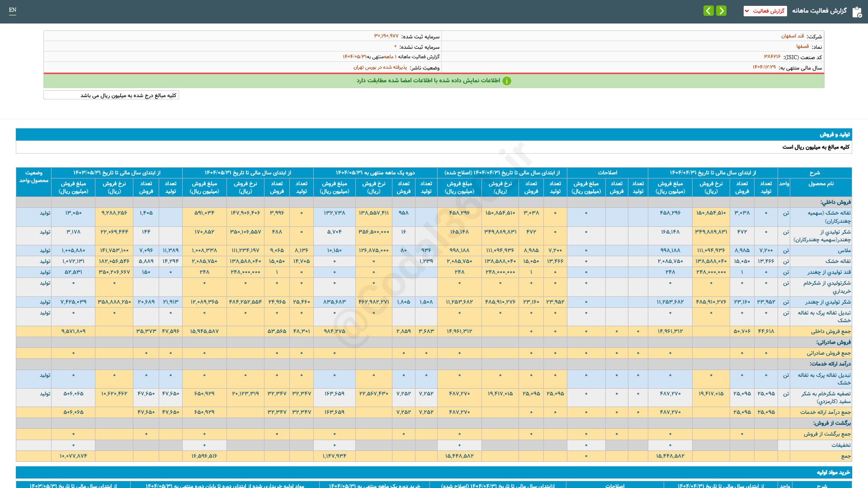The width and height of the screenshot is (868, 488).
Task: Click the شرح column header
Action: point(815,173)
